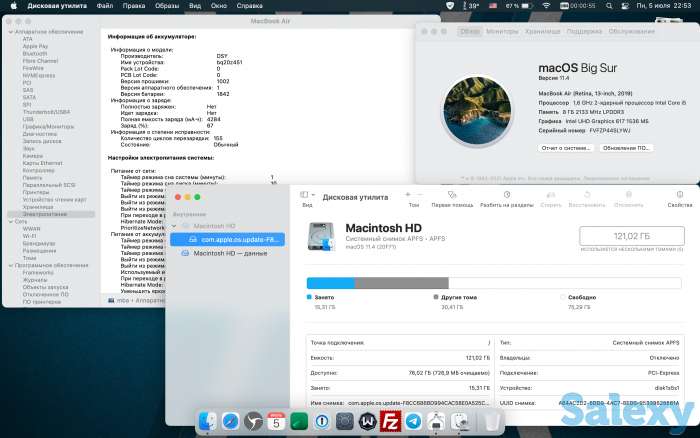Image resolution: width=700 pixels, height=438 pixels.
Task: Open the Правка menu
Action: tap(134, 6)
